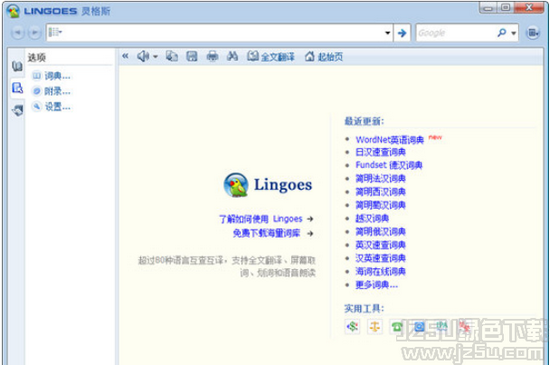Open the unit conversion scale tool icon
This screenshot has height=365, width=550.
[375, 326]
